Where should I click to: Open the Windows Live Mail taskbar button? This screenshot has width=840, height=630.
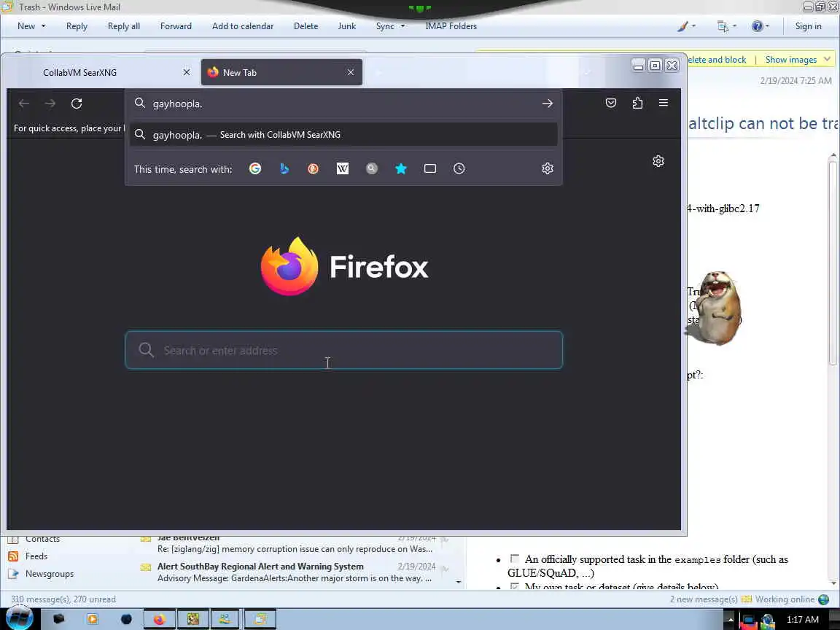(260, 619)
